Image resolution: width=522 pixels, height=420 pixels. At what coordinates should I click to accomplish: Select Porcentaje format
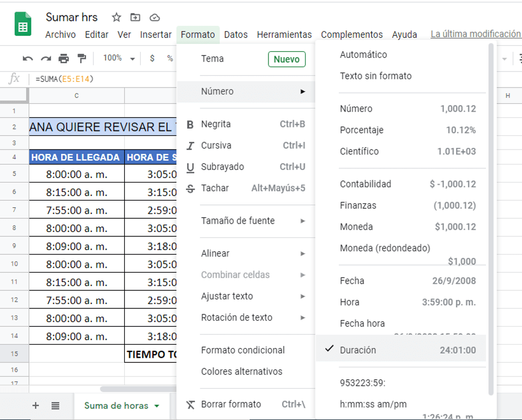[401, 130]
